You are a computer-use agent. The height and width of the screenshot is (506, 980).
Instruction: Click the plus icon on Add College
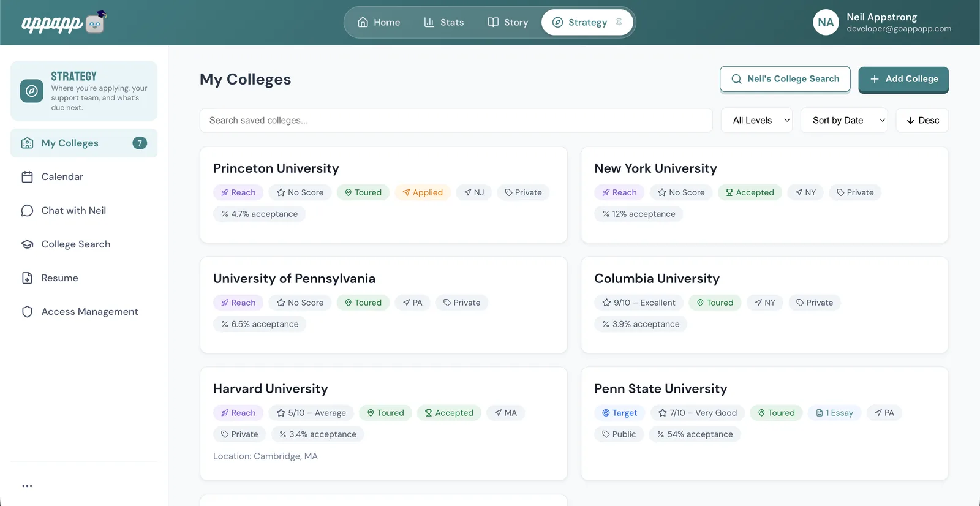coord(875,79)
